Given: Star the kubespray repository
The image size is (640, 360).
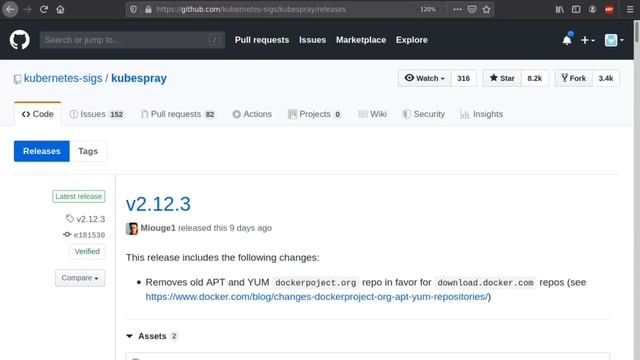Looking at the screenshot, I should pyautogui.click(x=502, y=78).
